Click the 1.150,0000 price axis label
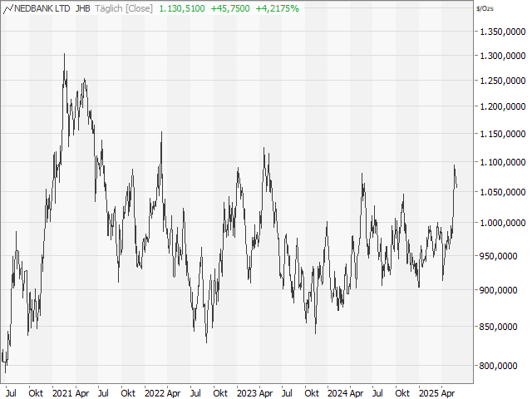The width and height of the screenshot is (532, 399). [x=503, y=134]
